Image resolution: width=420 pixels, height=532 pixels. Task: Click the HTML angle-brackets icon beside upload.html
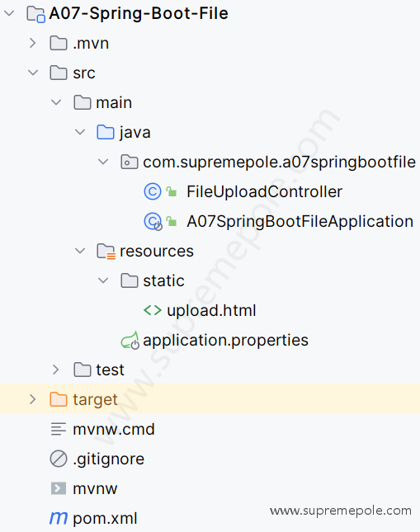pos(153,310)
